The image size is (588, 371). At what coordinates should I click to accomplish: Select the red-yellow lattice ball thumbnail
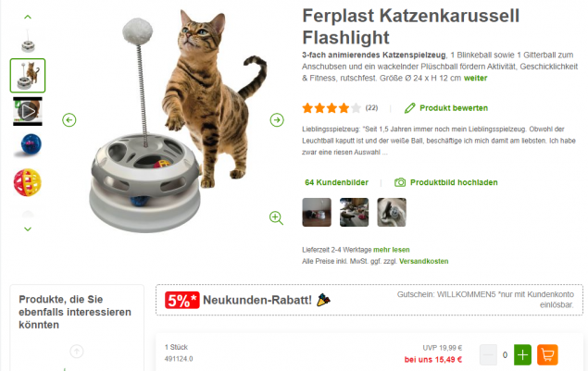(28, 182)
